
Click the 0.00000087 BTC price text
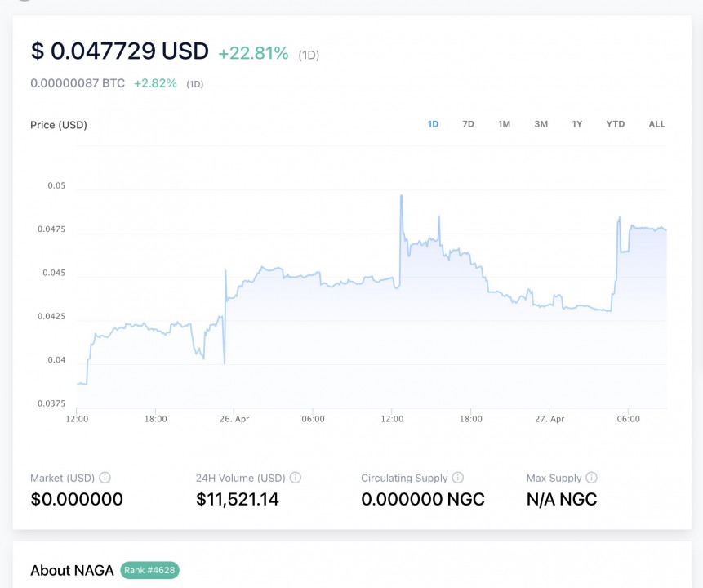point(78,83)
